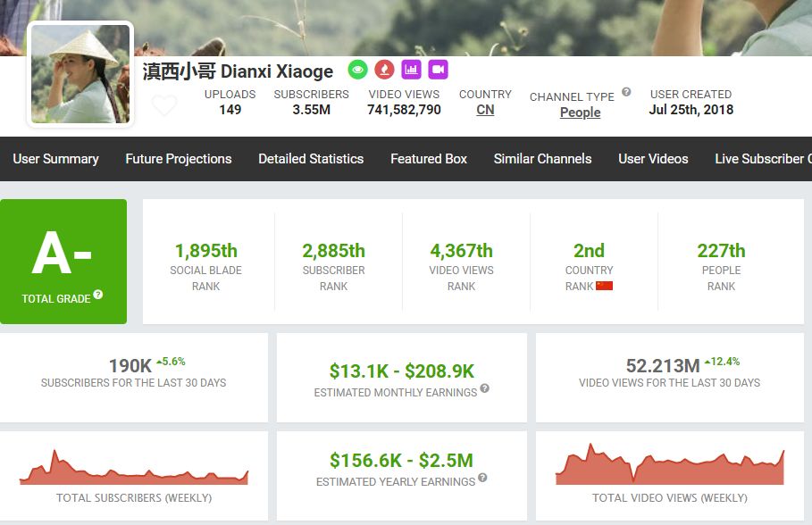The image size is (812, 525).
Task: Click the Total Subscribers weekly chart
Action: click(x=134, y=468)
